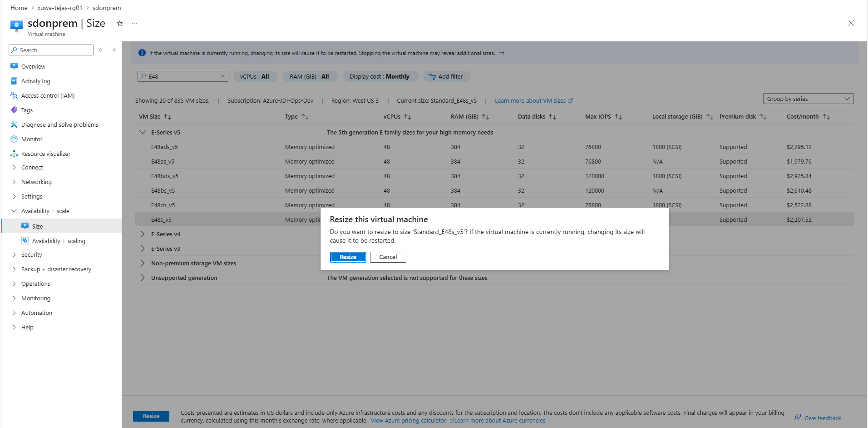Screen dimensions: 868x428
Task: Sort by RAM (GiB) column
Action: [470, 117]
